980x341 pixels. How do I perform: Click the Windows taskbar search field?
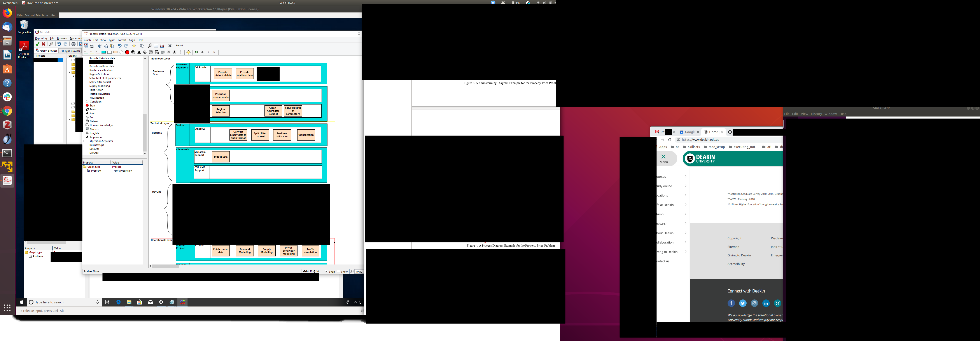click(63, 302)
